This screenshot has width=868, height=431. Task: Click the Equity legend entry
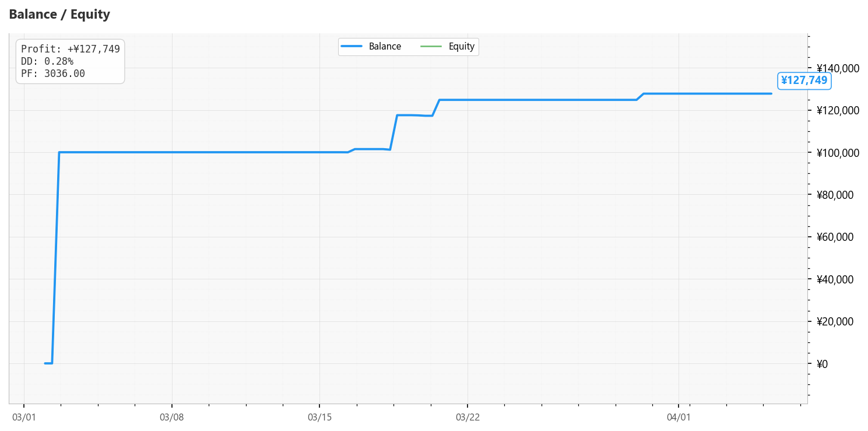[448, 47]
